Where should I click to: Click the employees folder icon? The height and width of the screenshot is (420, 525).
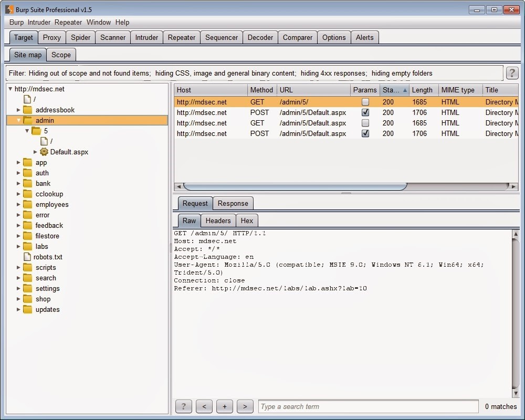click(x=27, y=204)
